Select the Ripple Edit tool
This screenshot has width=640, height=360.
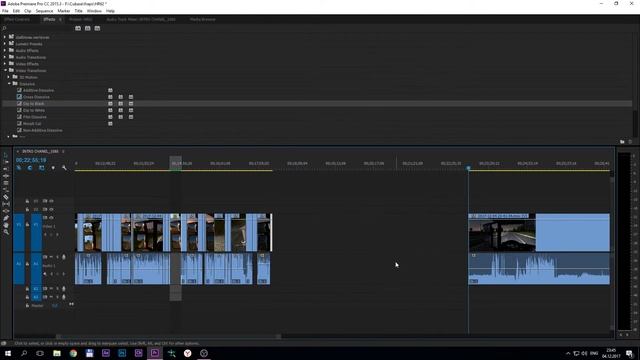click(x=6, y=176)
